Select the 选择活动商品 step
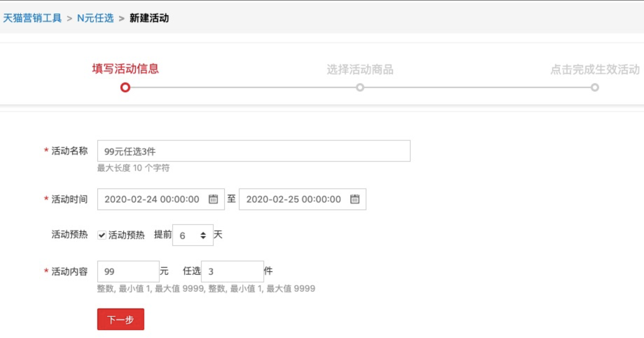 click(x=360, y=70)
